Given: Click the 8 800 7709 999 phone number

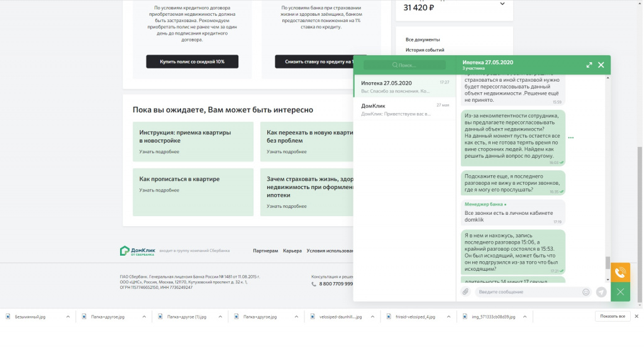Looking at the screenshot, I should (336, 284).
